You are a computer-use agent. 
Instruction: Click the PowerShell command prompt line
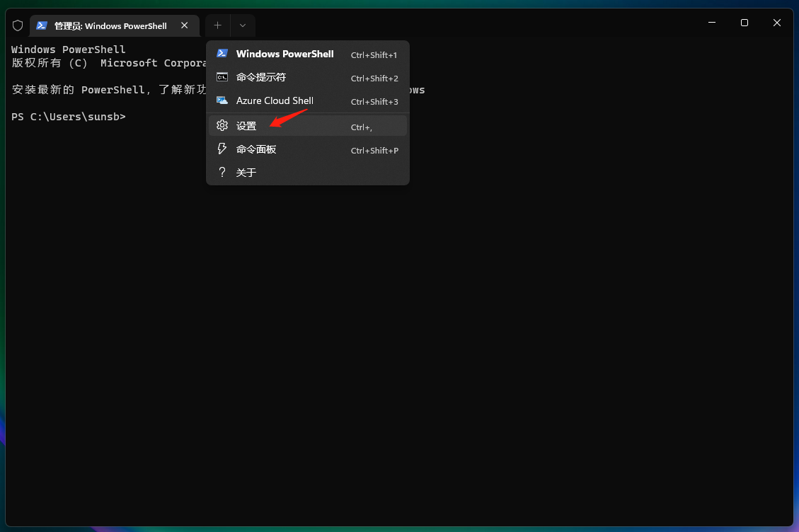(69, 116)
